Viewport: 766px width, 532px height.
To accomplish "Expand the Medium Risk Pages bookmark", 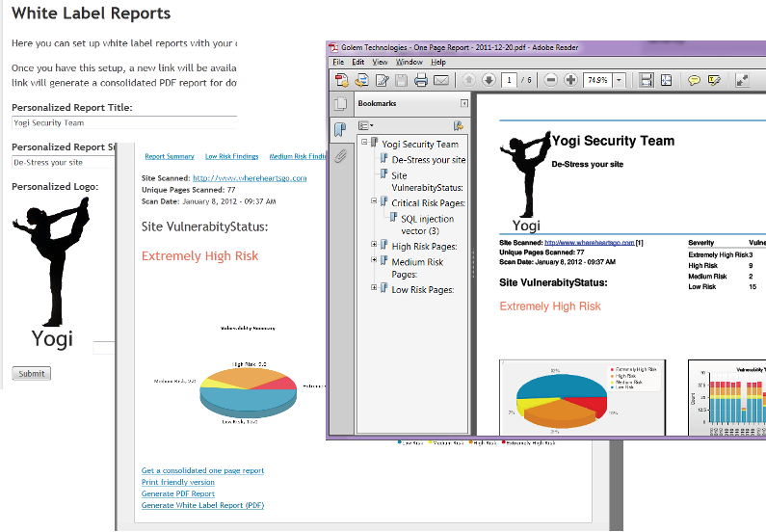I will point(374,259).
